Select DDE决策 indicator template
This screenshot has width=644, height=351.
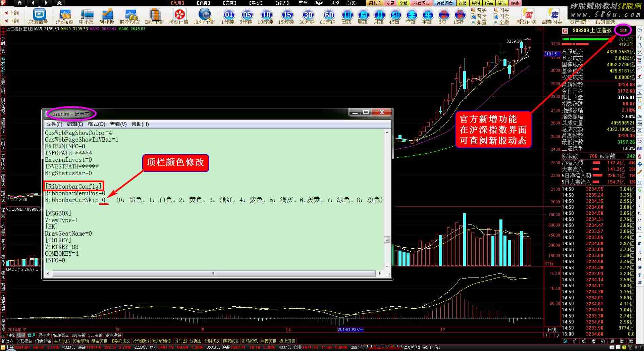78,335
